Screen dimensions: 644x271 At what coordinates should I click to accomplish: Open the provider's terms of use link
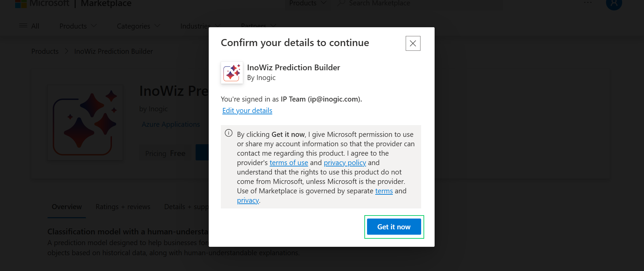pos(289,163)
